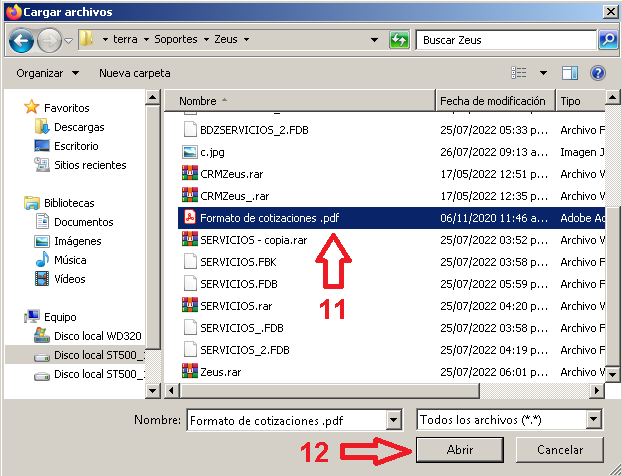The height and width of the screenshot is (476, 622).
Task: Click the image icon of c.jpg
Action: (190, 152)
